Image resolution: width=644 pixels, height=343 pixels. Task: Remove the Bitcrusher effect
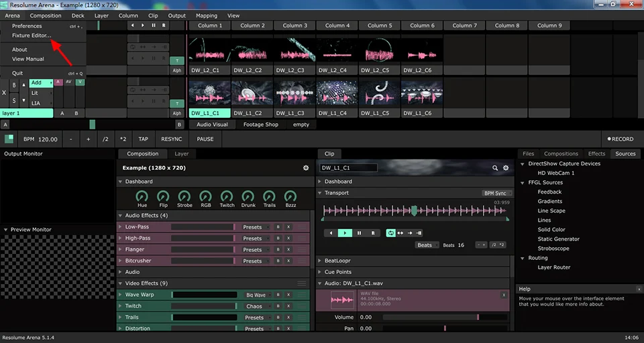coord(288,261)
